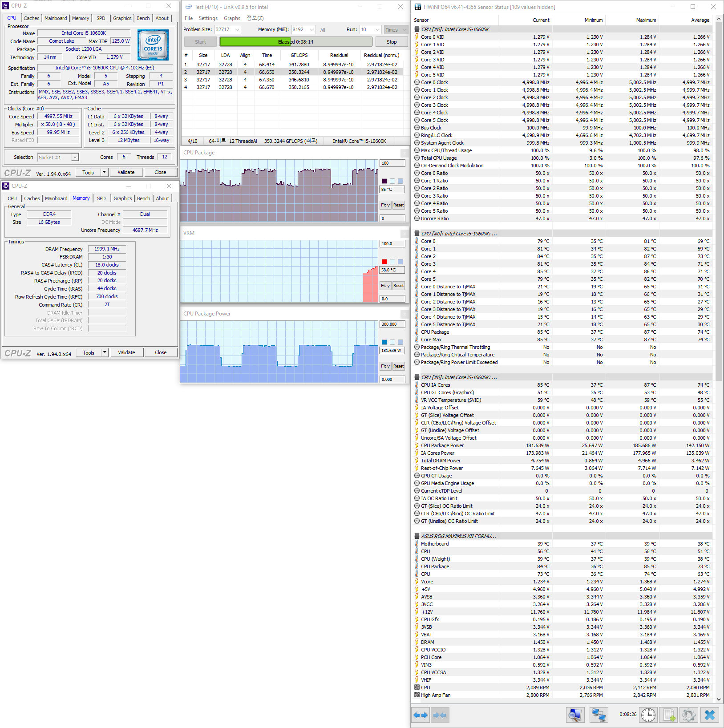Open the Run count dropdown in LinX
The image size is (724, 728).
click(378, 30)
